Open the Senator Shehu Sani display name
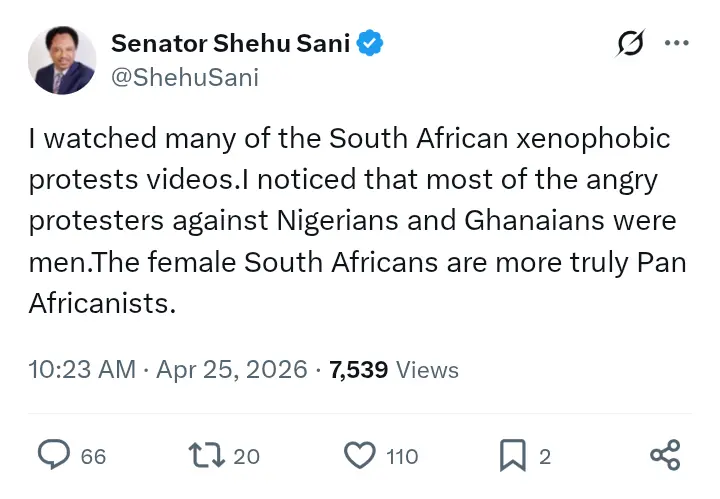The image size is (720, 499). coord(231,43)
